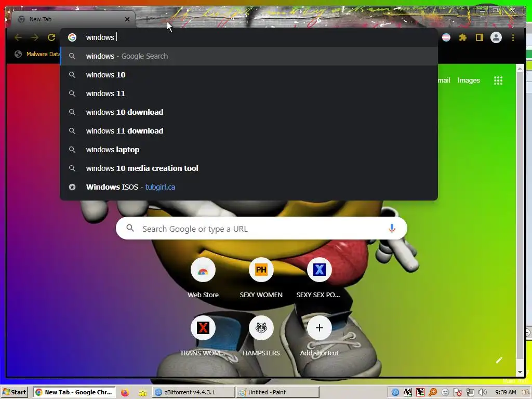Image resolution: width=532 pixels, height=399 pixels.
Task: Switch to Untitled - Paint window
Action: click(x=278, y=392)
